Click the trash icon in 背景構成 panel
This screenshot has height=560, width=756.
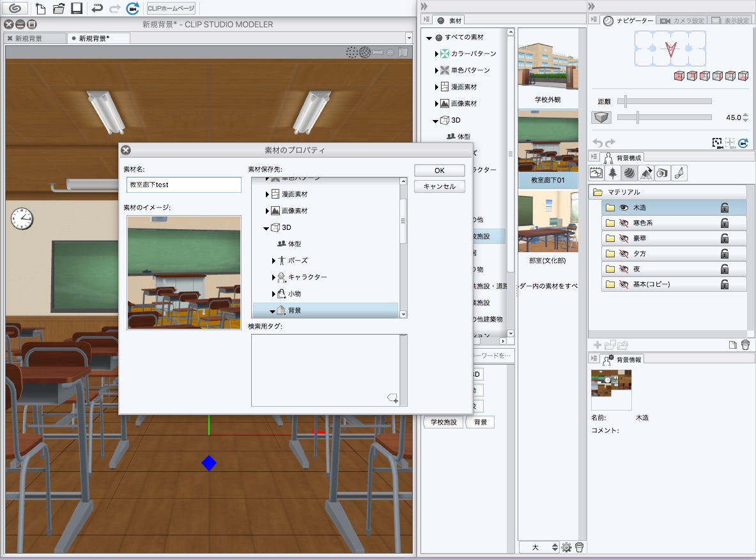pos(745,345)
